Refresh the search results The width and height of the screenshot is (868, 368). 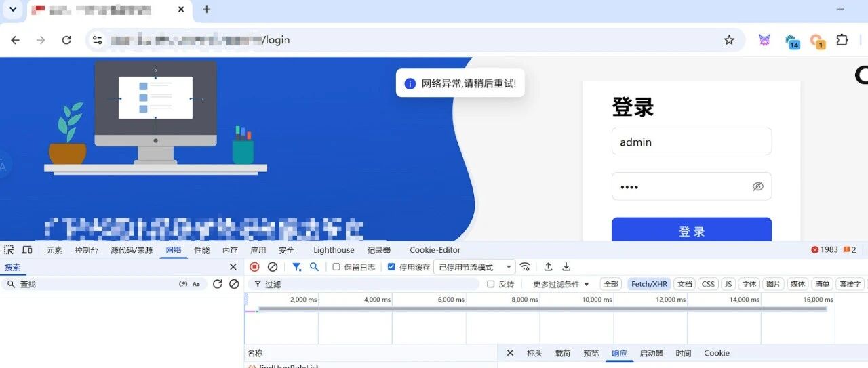coord(217,284)
